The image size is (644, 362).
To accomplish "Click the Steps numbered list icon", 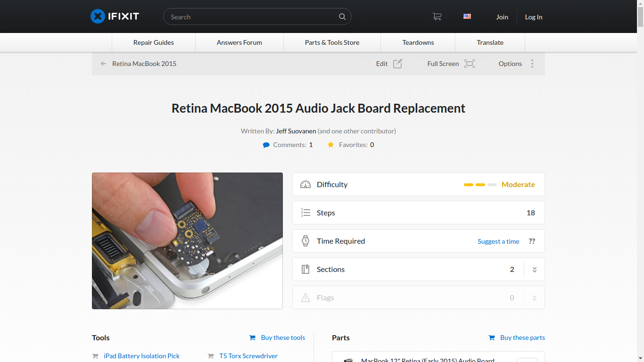I will coord(305,213).
